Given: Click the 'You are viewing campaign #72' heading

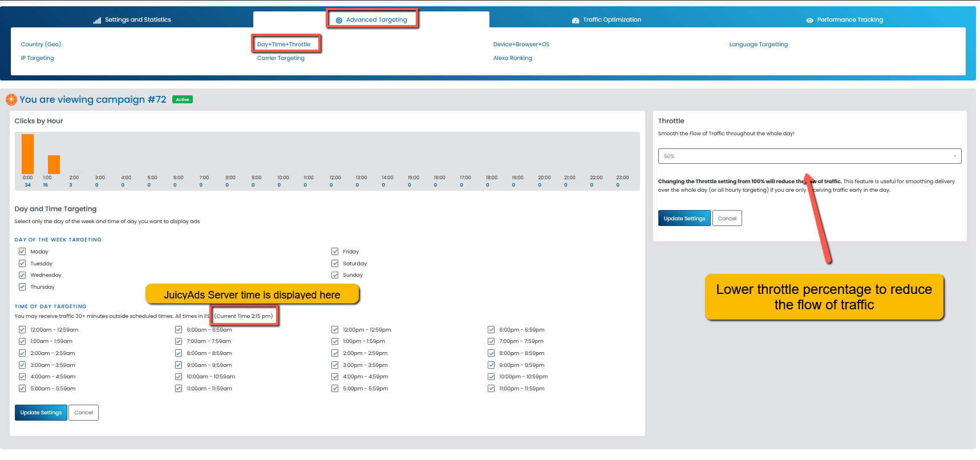Looking at the screenshot, I should pyautogui.click(x=93, y=100).
